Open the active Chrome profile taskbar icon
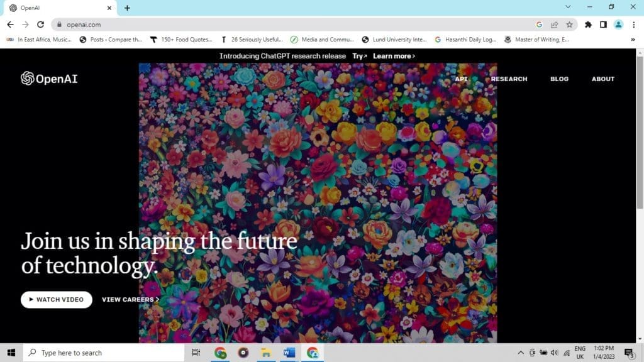 (313, 353)
